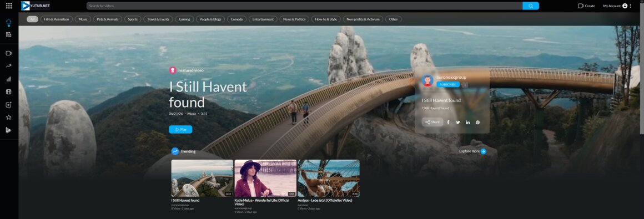This screenshot has height=219, width=644.
Task: Select the Music category tab
Action: [x=83, y=19]
